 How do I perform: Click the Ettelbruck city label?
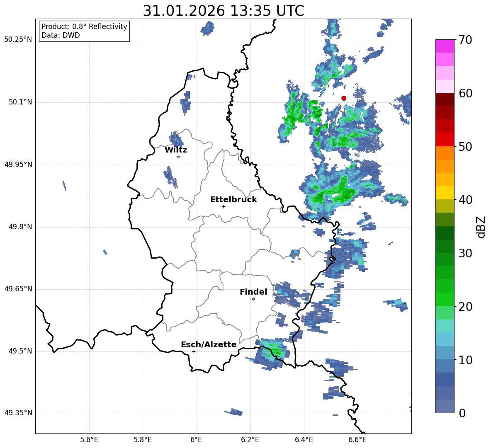[233, 200]
